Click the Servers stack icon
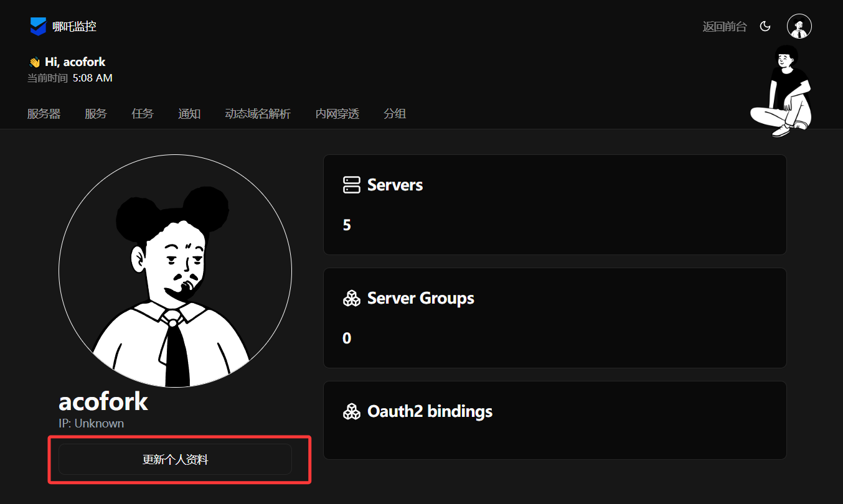 pos(352,185)
